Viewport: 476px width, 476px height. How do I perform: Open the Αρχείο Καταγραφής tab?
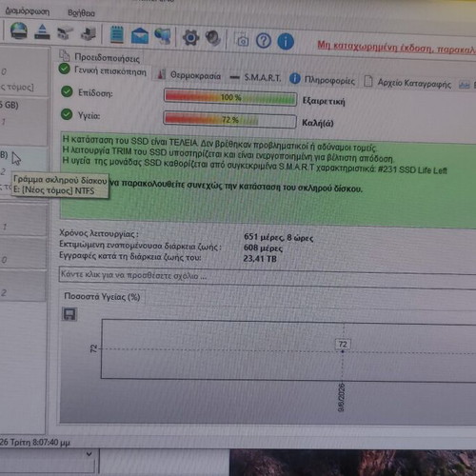pyautogui.click(x=407, y=83)
